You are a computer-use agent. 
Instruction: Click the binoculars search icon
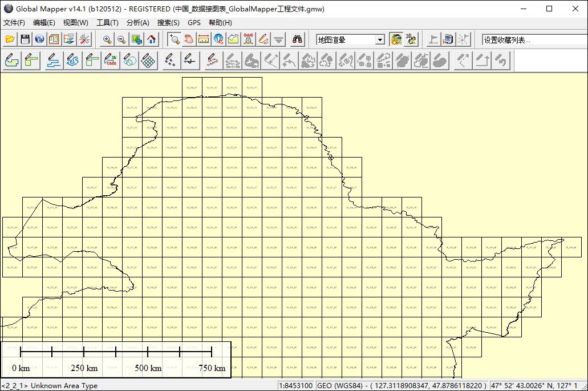click(297, 39)
